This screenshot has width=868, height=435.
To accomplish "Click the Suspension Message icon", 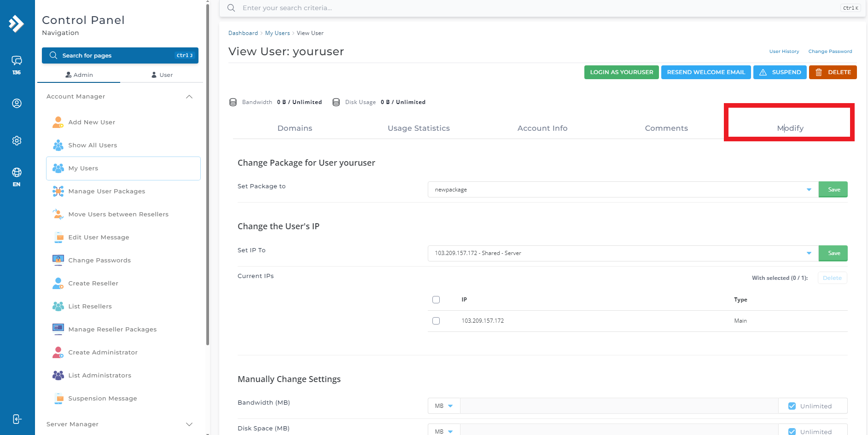I will point(58,398).
